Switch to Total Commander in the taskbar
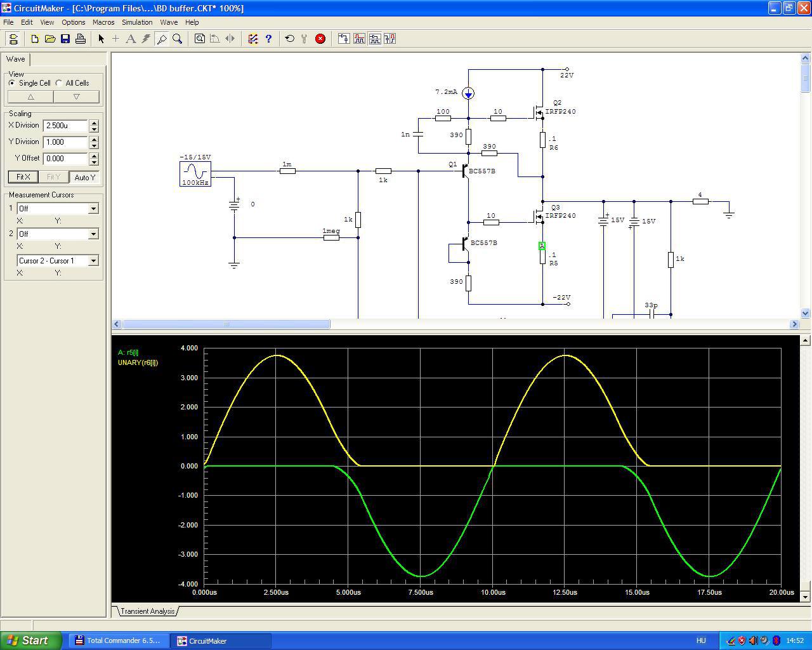 [119, 640]
